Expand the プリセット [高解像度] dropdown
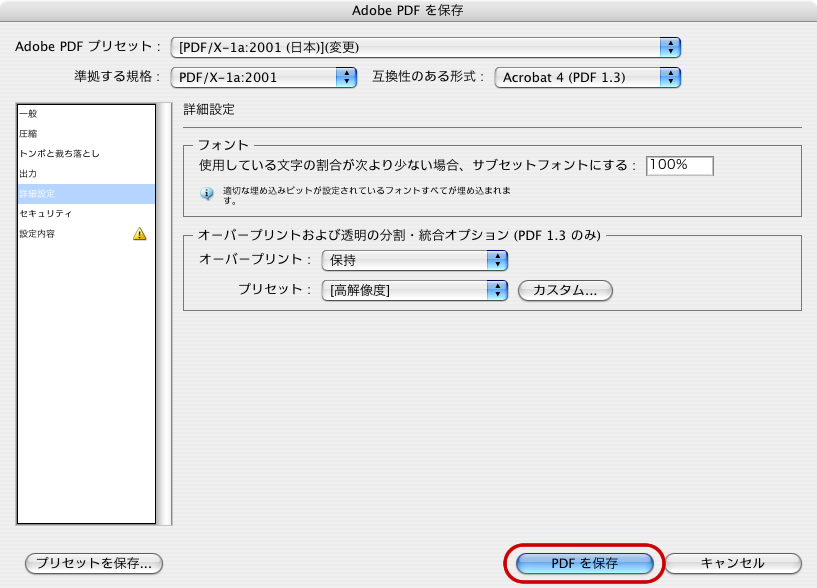Image resolution: width=817 pixels, height=588 pixels. pos(415,290)
